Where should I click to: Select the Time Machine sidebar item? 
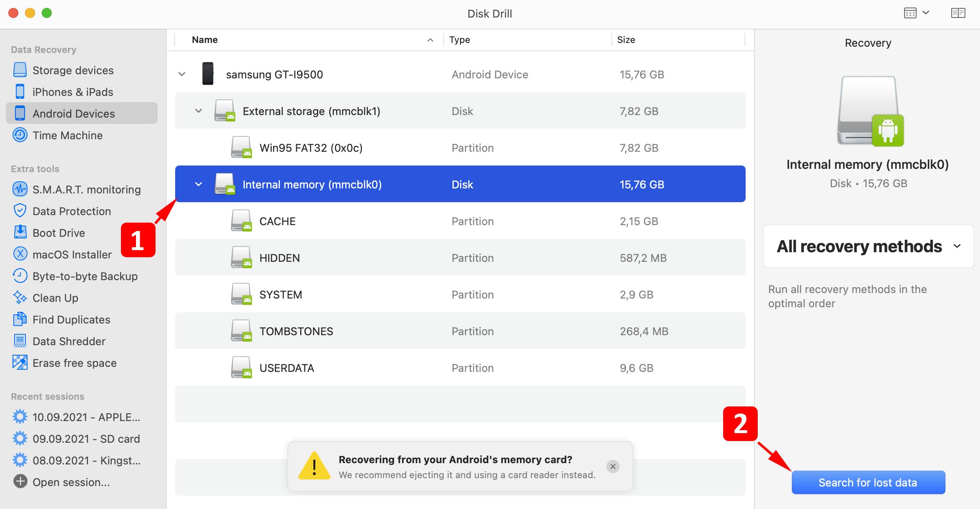coord(68,135)
